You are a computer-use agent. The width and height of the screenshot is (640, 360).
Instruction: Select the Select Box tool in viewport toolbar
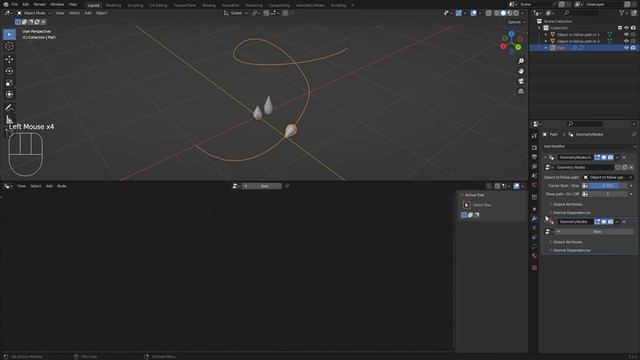[9, 34]
